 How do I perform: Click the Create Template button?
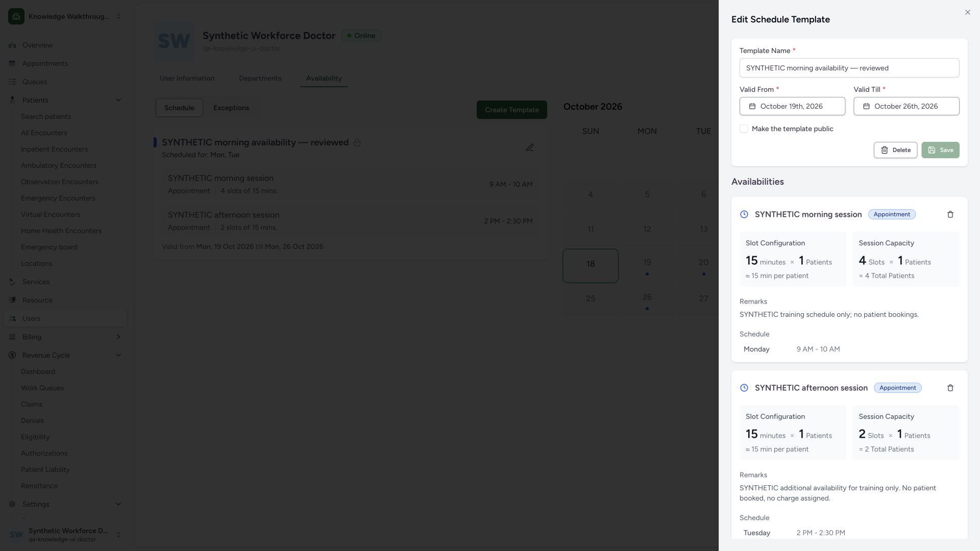point(511,110)
